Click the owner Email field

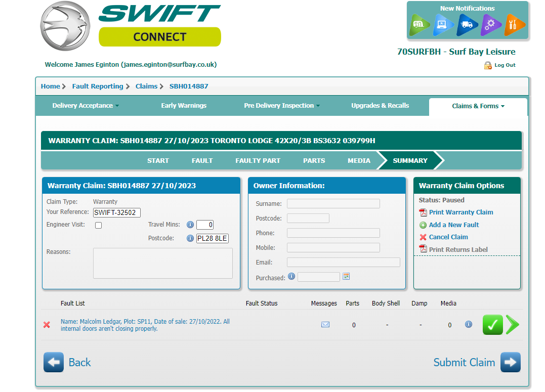click(x=344, y=263)
